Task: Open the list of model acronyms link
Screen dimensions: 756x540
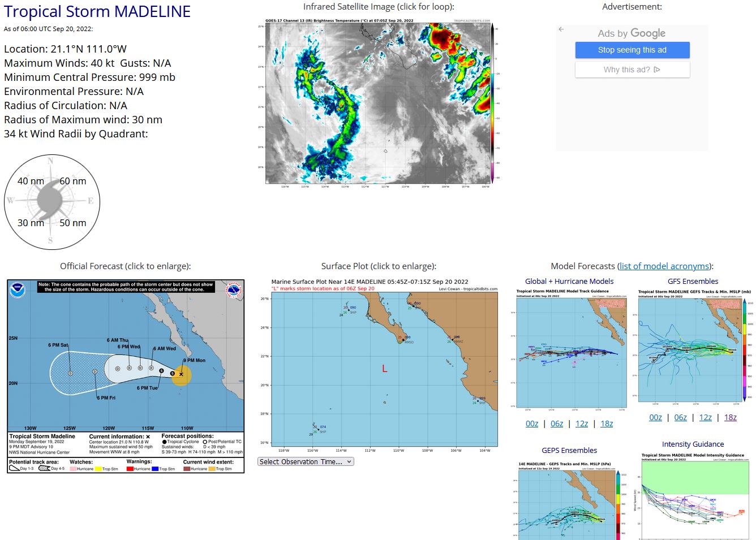Action: pos(664,266)
